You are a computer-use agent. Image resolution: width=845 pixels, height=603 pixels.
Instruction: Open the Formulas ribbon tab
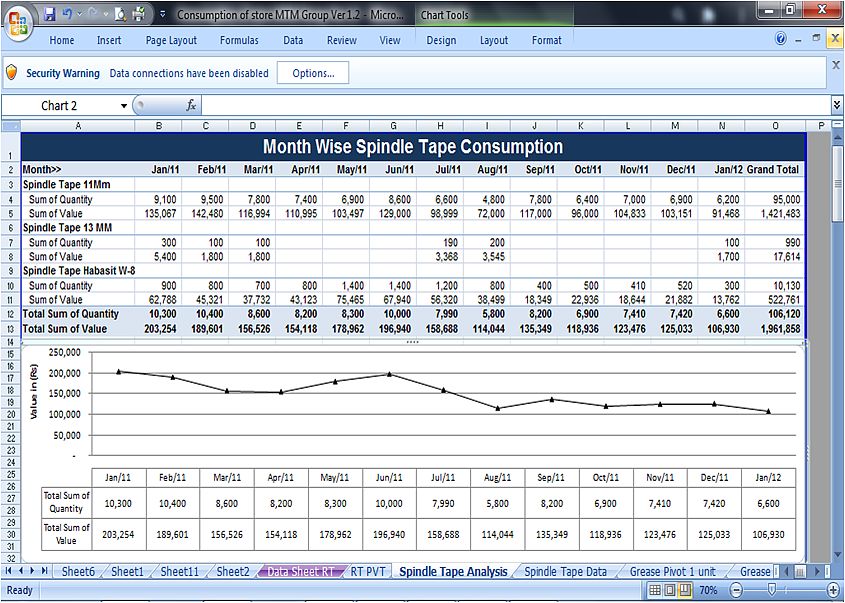click(x=239, y=40)
